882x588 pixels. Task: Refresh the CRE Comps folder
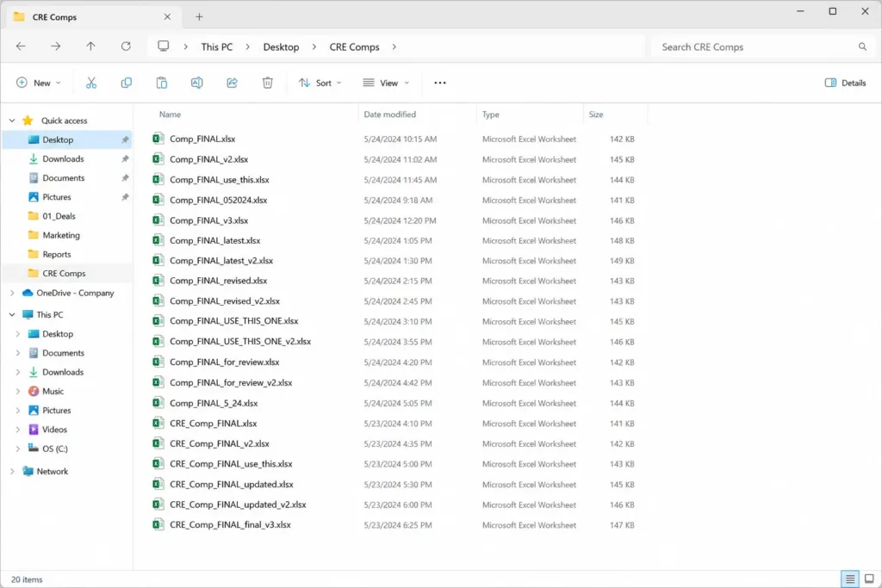coord(126,46)
